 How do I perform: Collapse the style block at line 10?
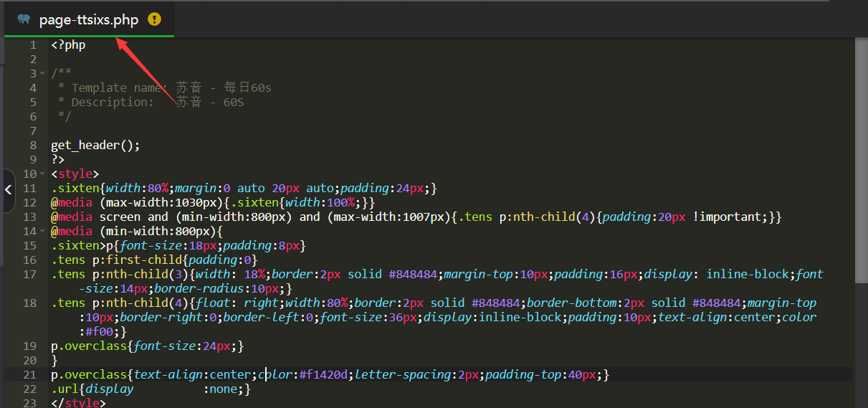pyautogui.click(x=43, y=174)
